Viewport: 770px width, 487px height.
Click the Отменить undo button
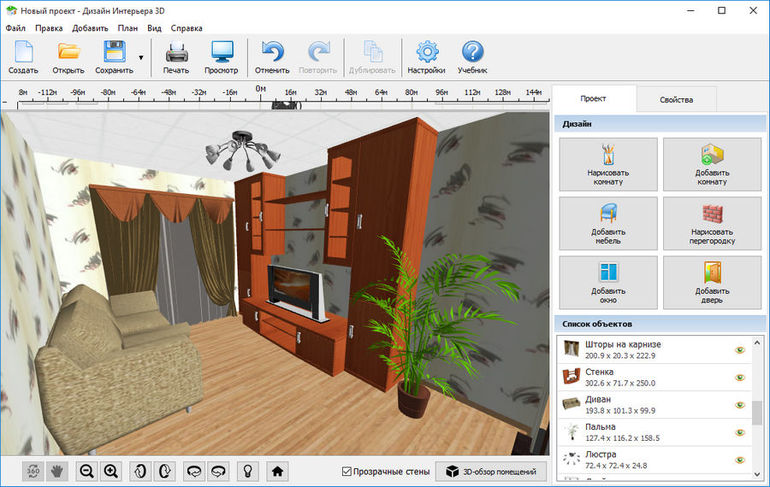click(x=272, y=57)
